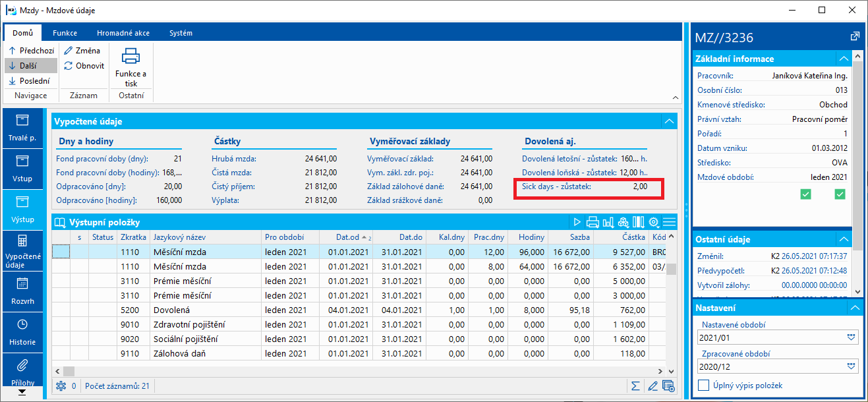The width and height of the screenshot is (868, 402).
Task: Click the chart icon in Výstupní položky header
Action: pyautogui.click(x=608, y=222)
